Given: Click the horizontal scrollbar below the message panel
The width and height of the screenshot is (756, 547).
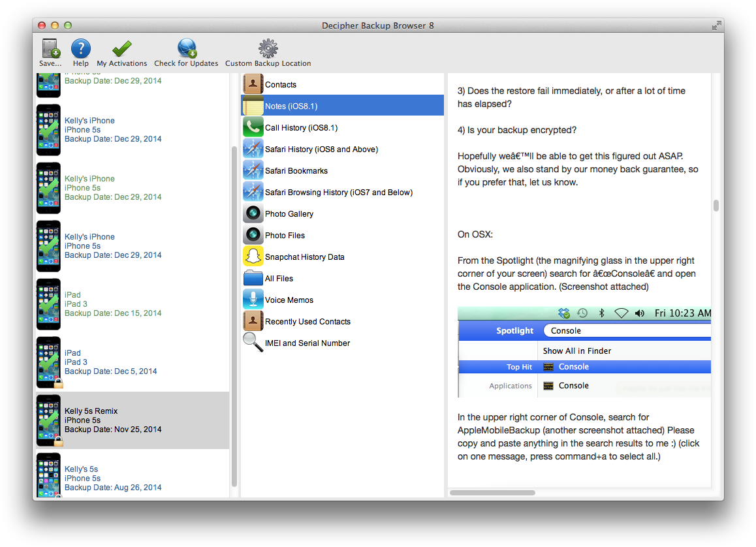Looking at the screenshot, I should tap(492, 493).
